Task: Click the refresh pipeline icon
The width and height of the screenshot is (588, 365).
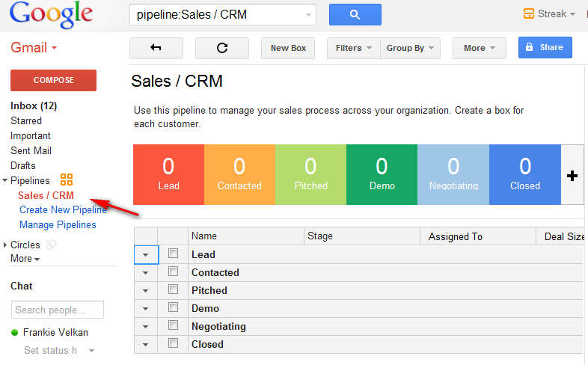Action: point(221,48)
